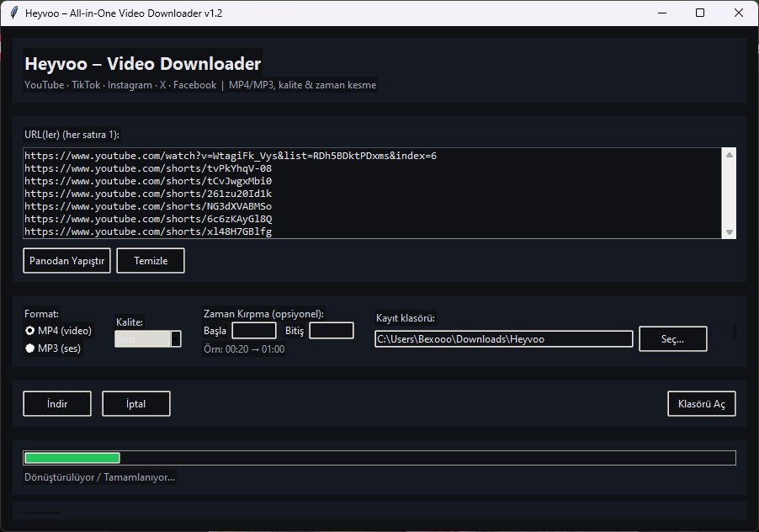
Task: Start download with İndir button
Action: tap(57, 404)
